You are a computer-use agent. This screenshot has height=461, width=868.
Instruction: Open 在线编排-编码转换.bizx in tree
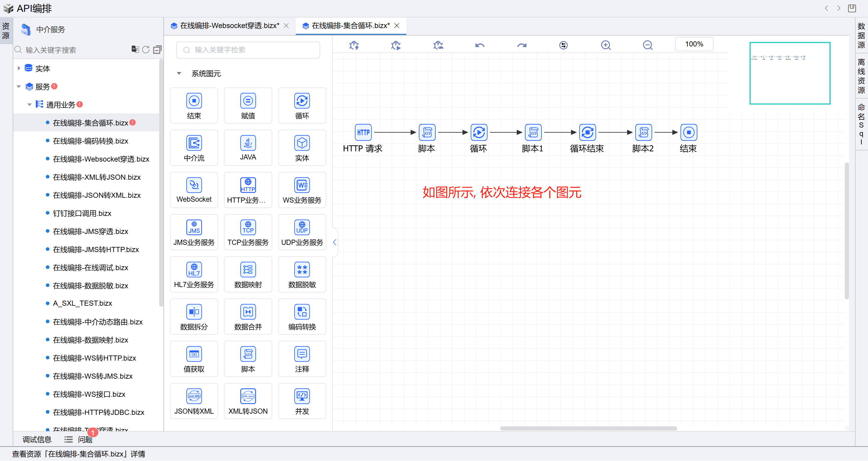tap(90, 141)
